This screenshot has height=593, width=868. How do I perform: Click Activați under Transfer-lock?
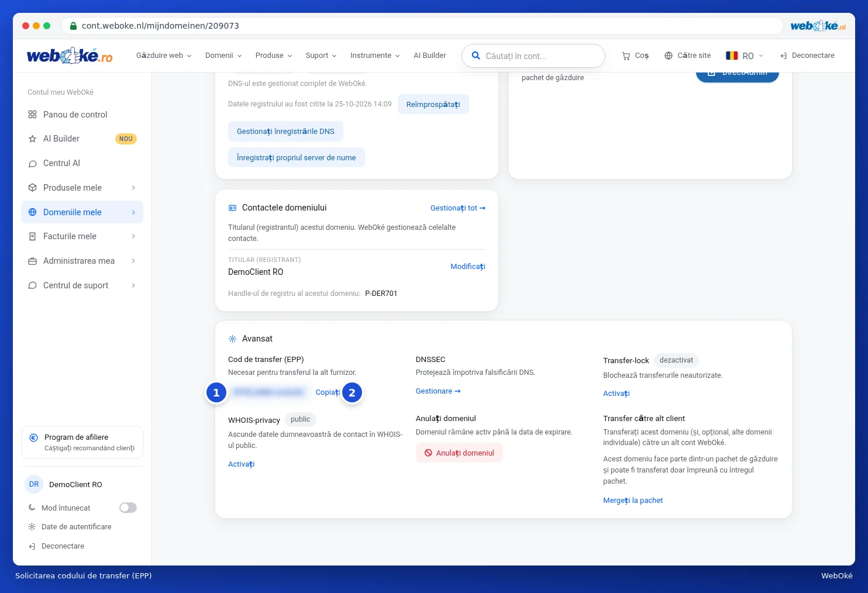(616, 394)
